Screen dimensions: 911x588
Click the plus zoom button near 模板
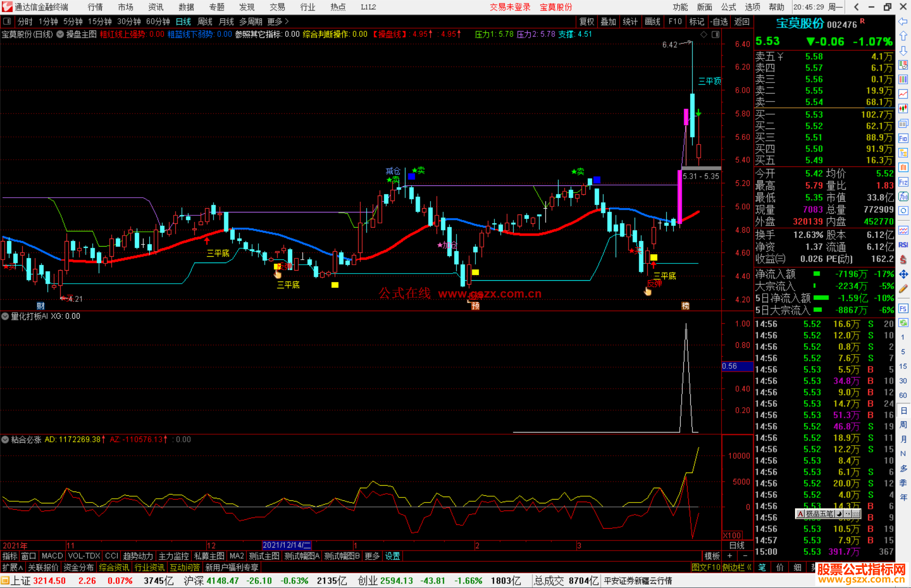[730, 556]
